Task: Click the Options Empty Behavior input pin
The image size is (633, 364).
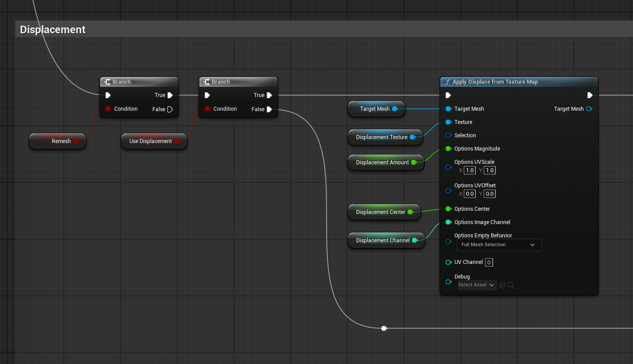Action: (x=448, y=241)
